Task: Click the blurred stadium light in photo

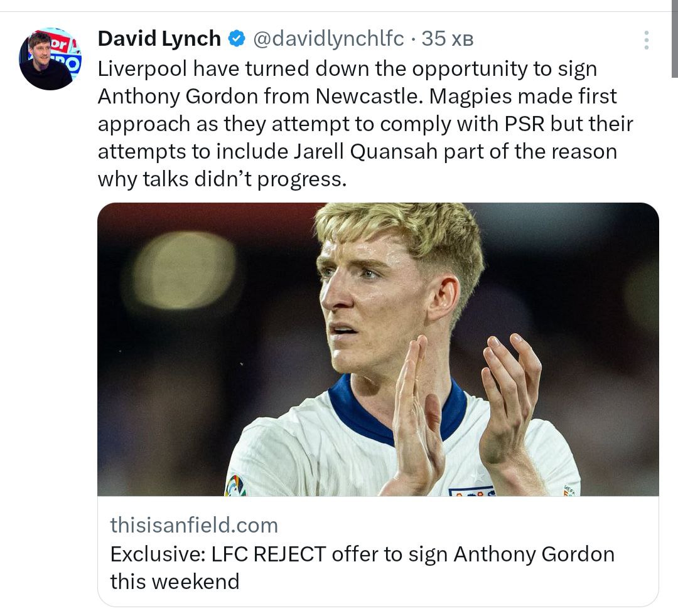Action: (x=185, y=270)
